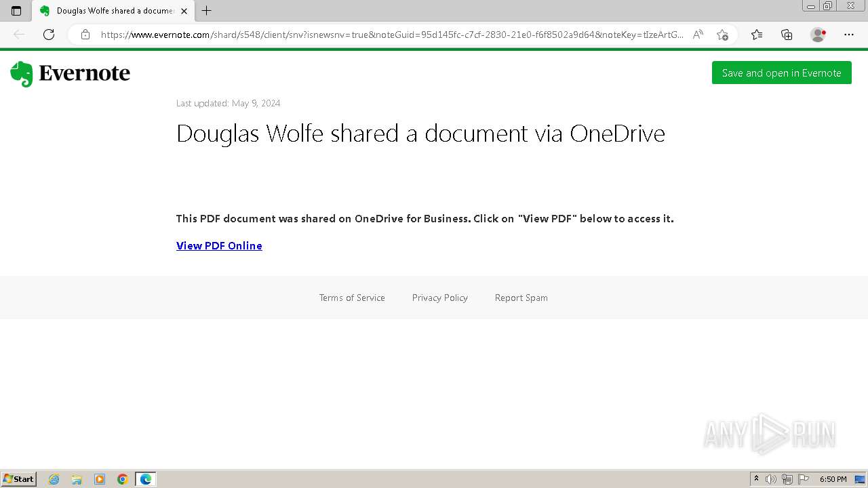Click the note title heading text
This screenshot has width=868, height=488.
[420, 134]
